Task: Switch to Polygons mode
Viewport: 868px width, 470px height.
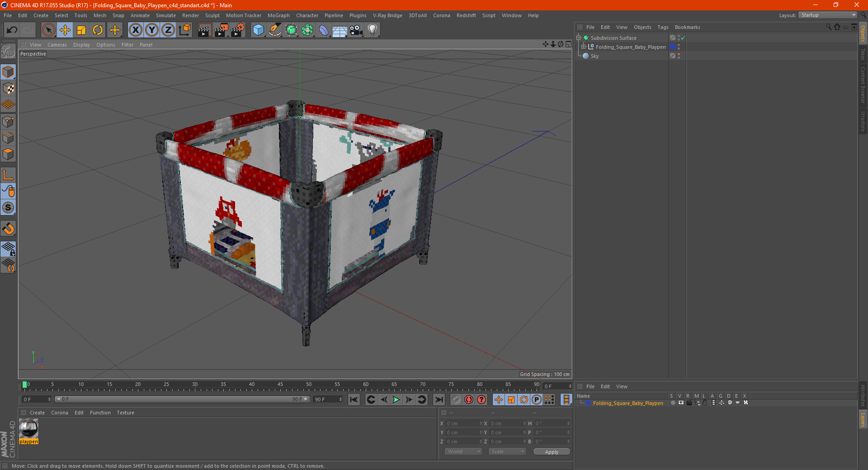Action: tap(8, 155)
